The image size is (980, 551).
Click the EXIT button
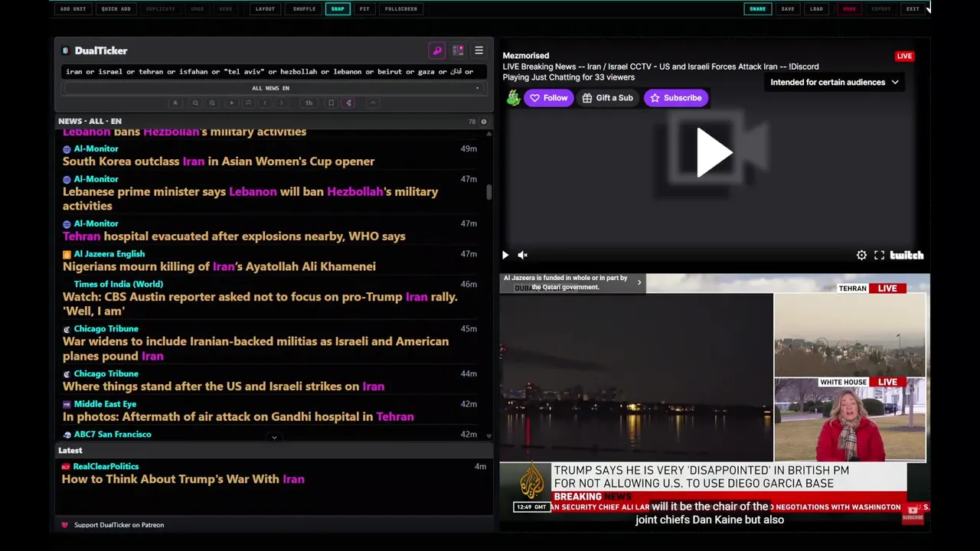[913, 9]
